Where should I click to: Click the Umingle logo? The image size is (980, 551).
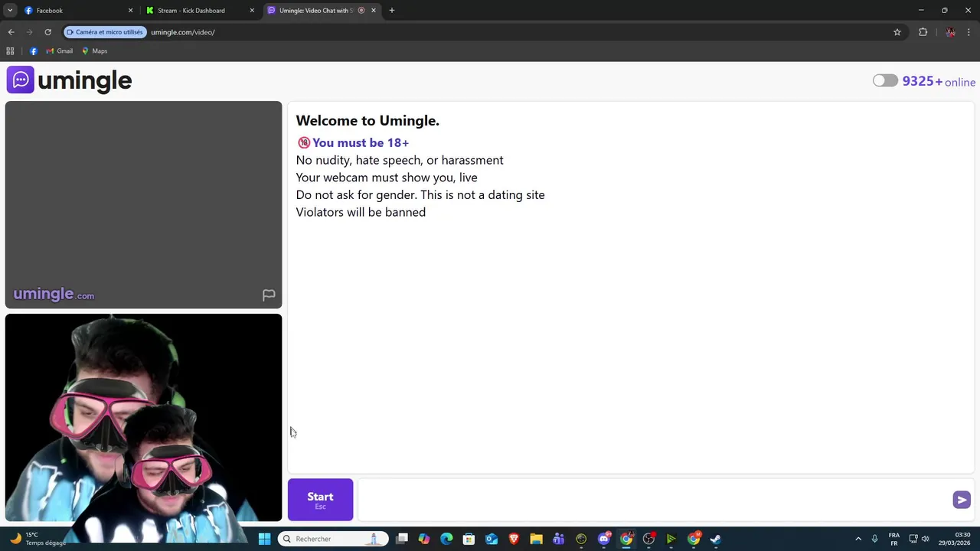point(69,80)
